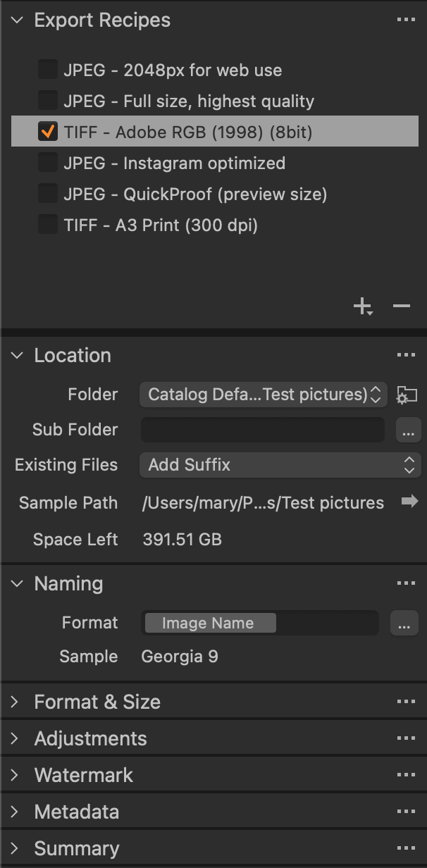
Task: Open naming Format tokens ellipsis button
Action: (x=404, y=623)
